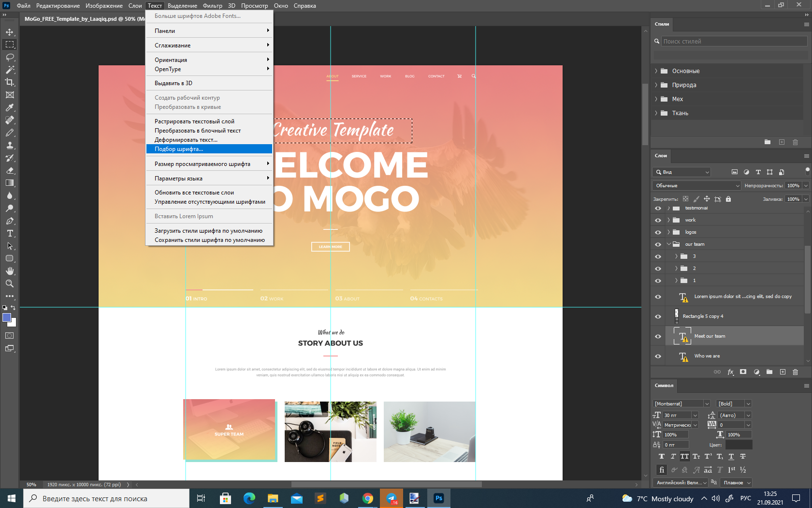Delete layer using Layers panel trash icon
812x508 pixels.
(795, 372)
